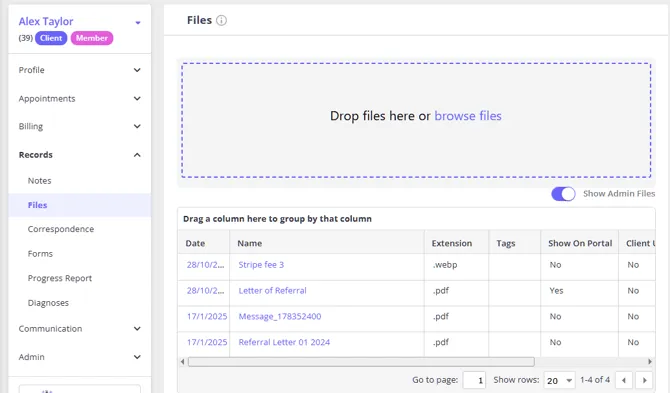Sort by Show On Portal column
The width and height of the screenshot is (670, 393).
pyautogui.click(x=580, y=243)
